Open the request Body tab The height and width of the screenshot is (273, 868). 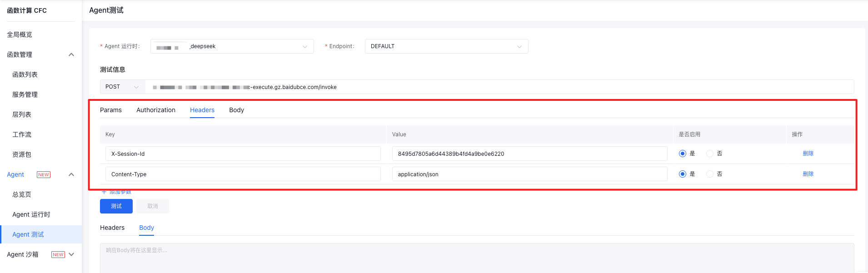236,110
